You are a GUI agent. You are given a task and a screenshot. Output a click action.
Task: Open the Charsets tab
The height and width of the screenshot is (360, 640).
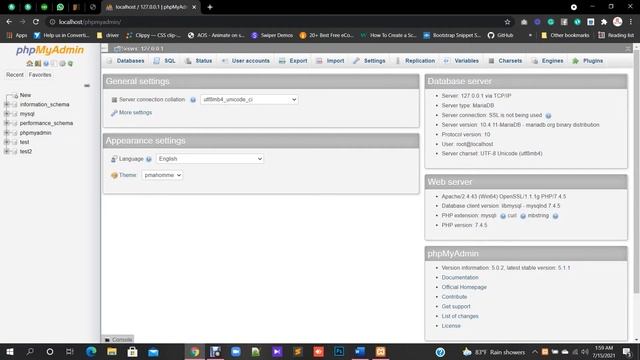[505, 61]
